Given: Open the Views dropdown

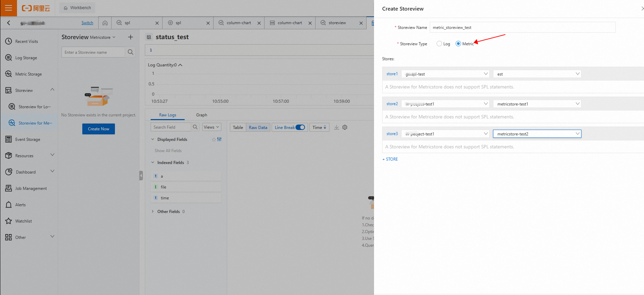Looking at the screenshot, I should [212, 127].
